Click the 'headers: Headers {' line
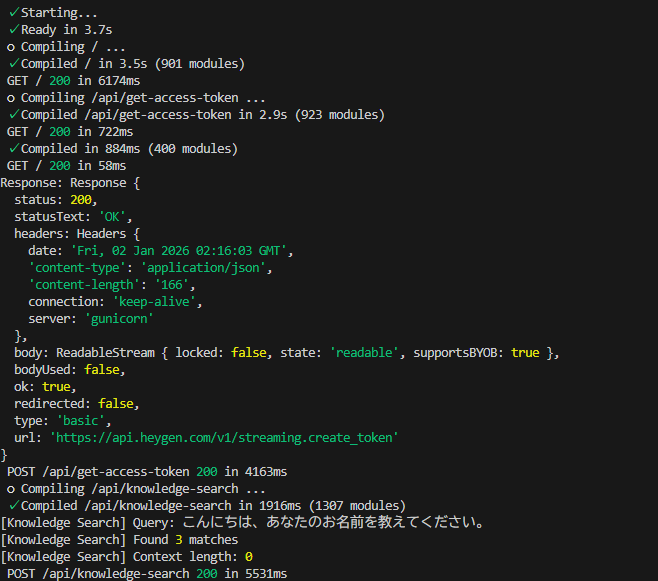 [77, 234]
